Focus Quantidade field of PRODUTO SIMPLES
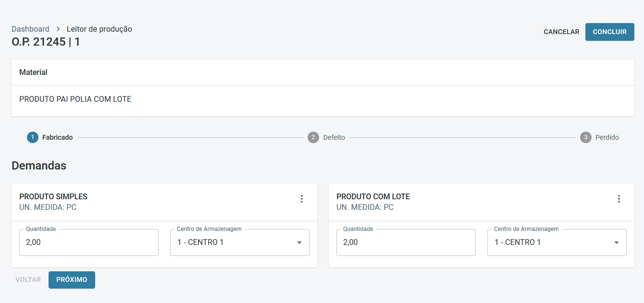Viewport: 644px width, 303px height. click(x=89, y=242)
